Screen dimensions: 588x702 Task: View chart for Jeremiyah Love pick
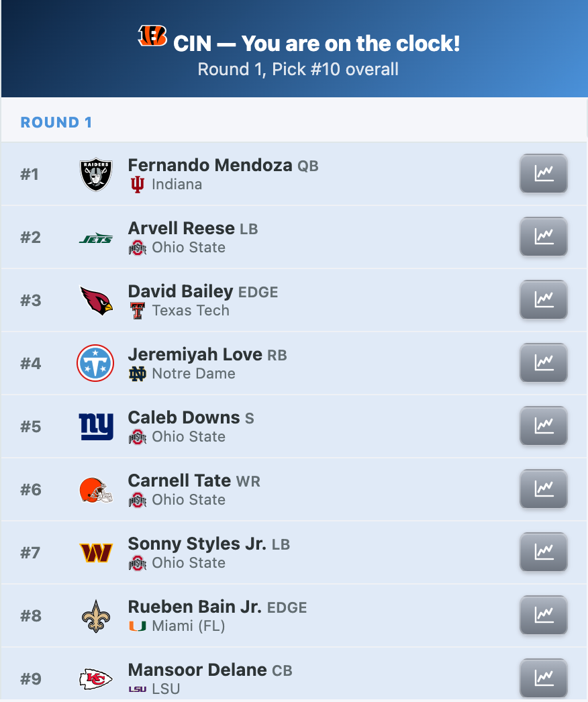tap(544, 362)
